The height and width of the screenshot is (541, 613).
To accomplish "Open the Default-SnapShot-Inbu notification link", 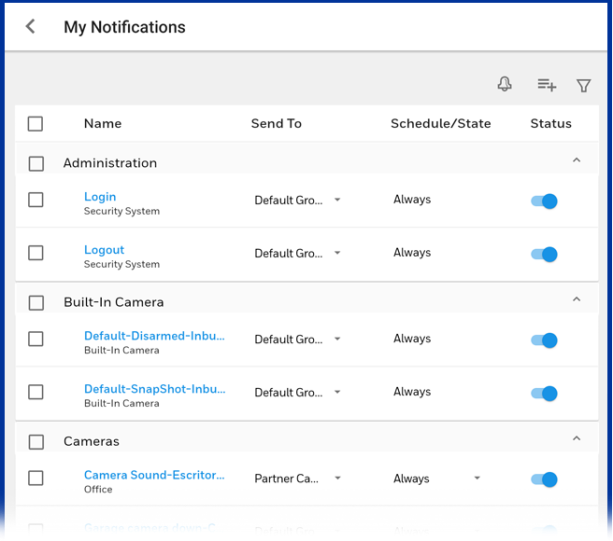I will [154, 389].
